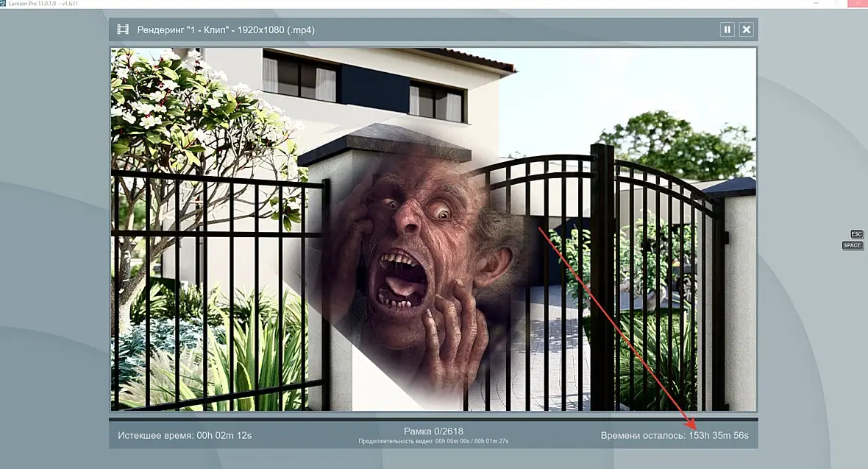
Task: Click Времени осталось 153h 35m 56s readout
Action: (x=675, y=436)
